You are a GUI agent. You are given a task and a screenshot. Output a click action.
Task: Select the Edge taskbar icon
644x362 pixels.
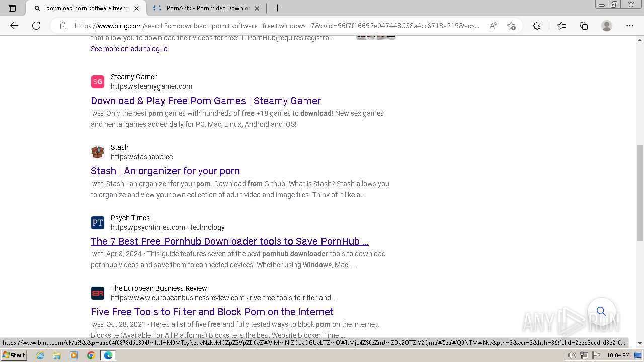click(108, 355)
